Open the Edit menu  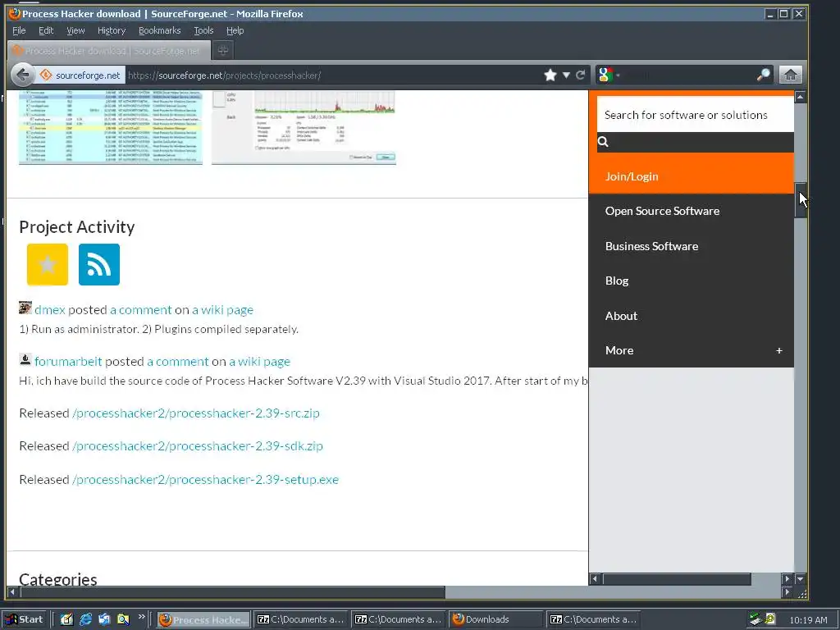point(46,30)
